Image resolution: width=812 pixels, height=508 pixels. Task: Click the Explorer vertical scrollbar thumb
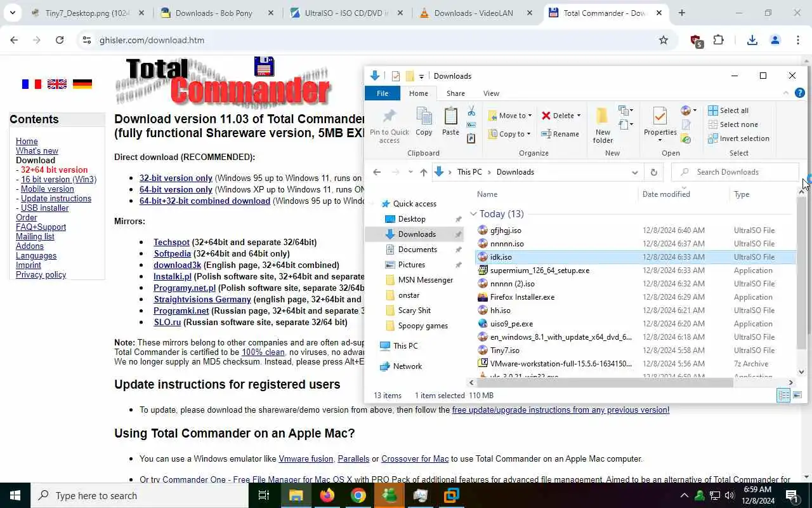click(x=801, y=273)
